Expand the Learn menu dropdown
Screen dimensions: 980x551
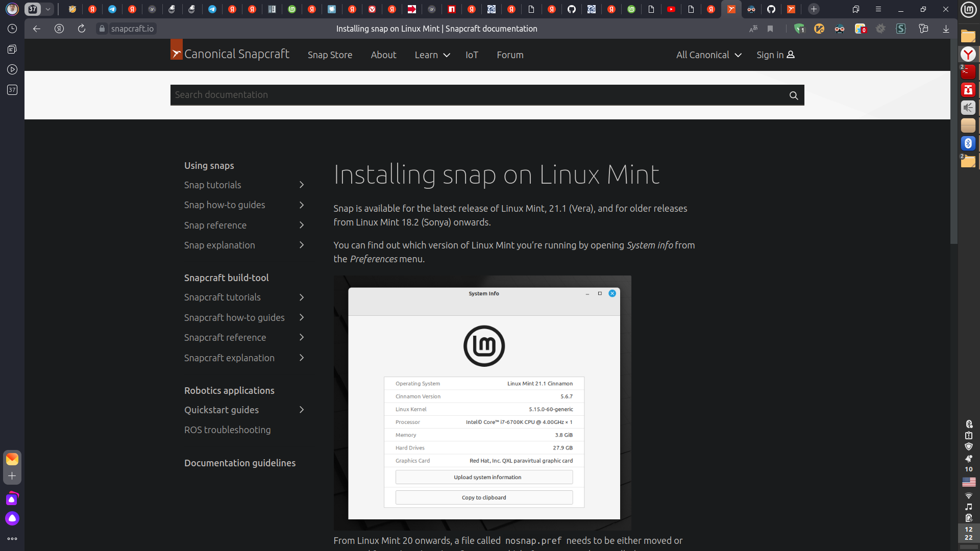pyautogui.click(x=432, y=55)
